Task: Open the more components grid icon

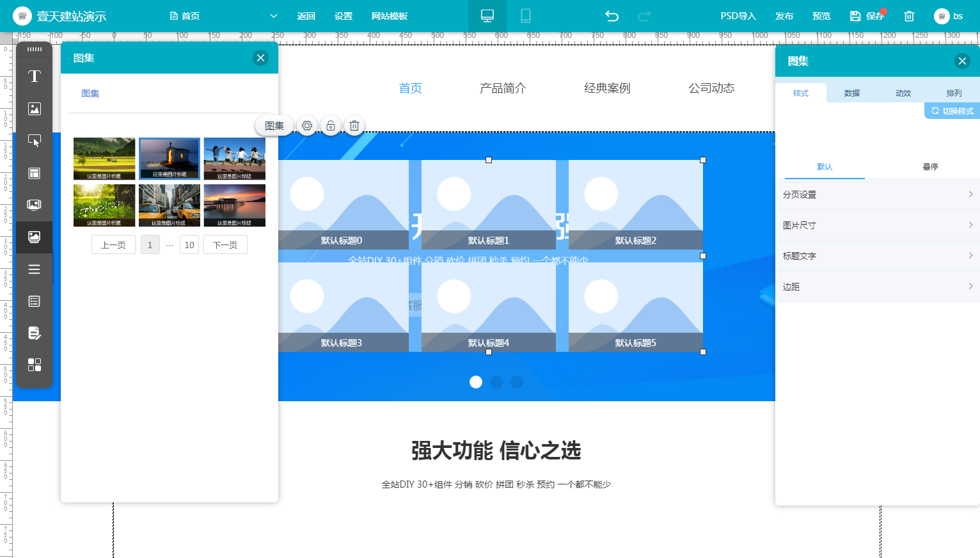Action: pyautogui.click(x=35, y=365)
